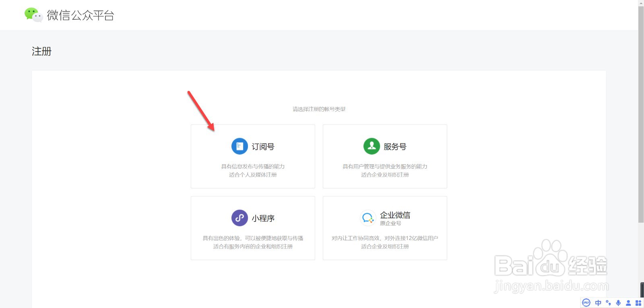
Task: Open the iFLY input method logo
Action: tap(586, 303)
